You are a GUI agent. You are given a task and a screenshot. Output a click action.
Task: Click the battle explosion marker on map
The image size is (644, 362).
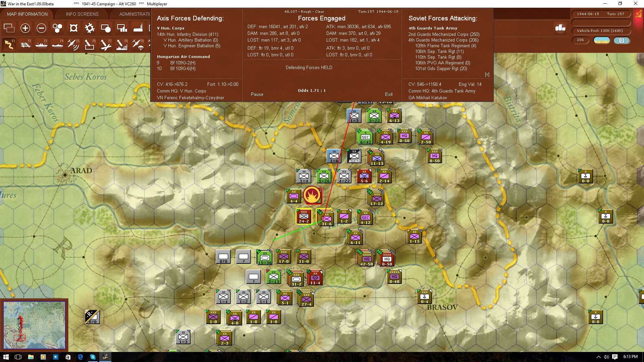click(x=312, y=195)
